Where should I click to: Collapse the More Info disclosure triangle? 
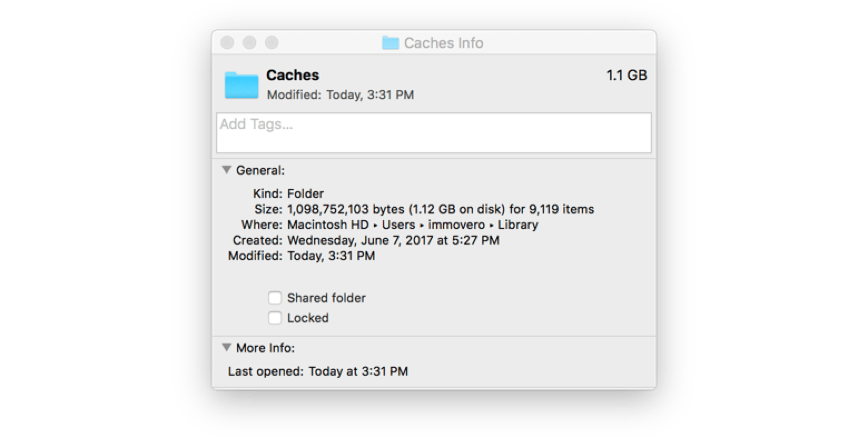226,347
